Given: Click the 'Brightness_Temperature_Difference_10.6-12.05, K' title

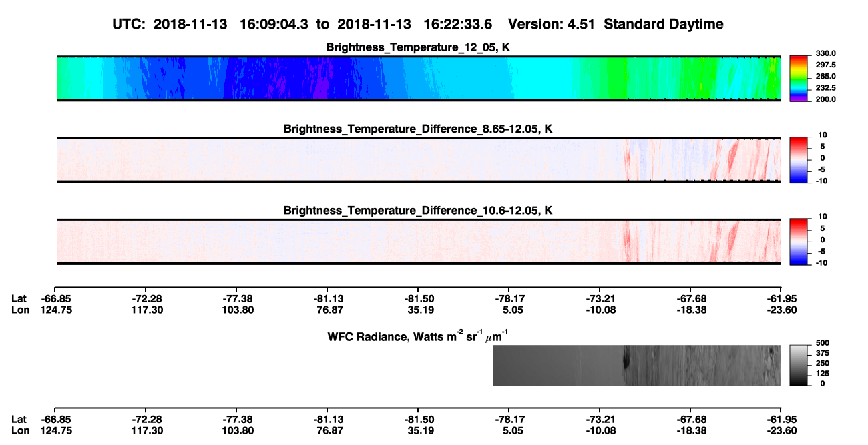Looking at the screenshot, I should pyautogui.click(x=418, y=211).
